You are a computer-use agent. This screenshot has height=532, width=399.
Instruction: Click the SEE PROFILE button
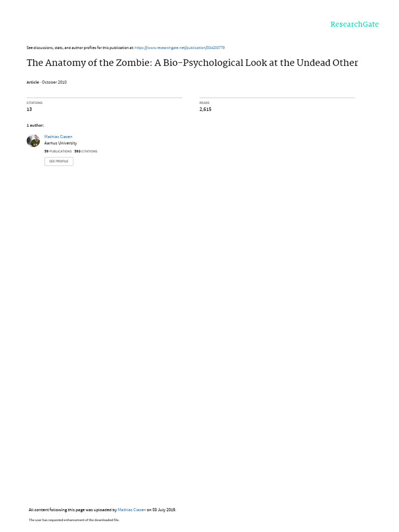point(59,161)
